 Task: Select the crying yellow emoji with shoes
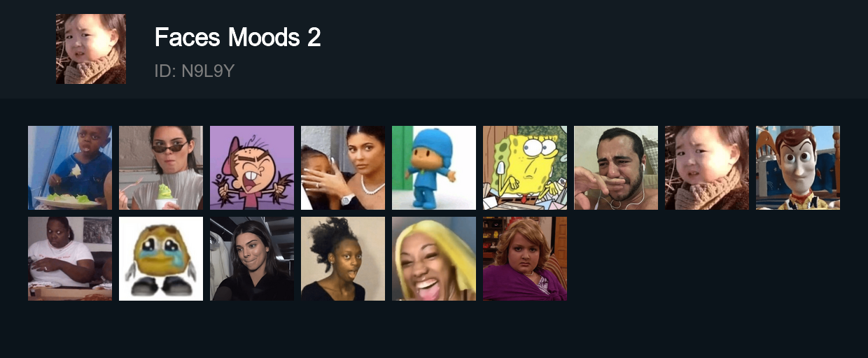pyautogui.click(x=161, y=259)
